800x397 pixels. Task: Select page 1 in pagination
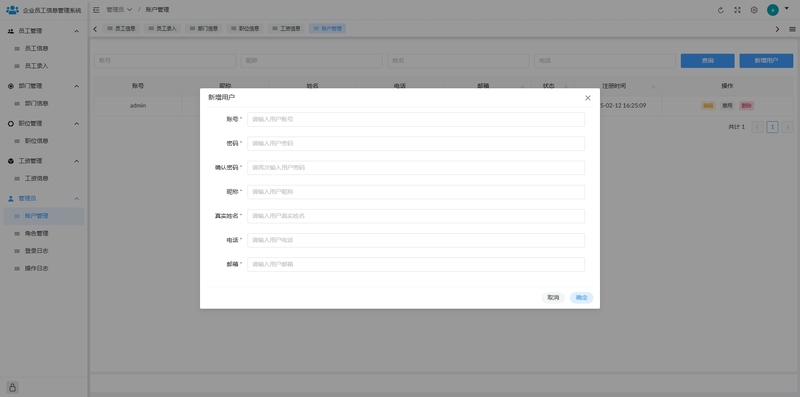click(x=772, y=127)
